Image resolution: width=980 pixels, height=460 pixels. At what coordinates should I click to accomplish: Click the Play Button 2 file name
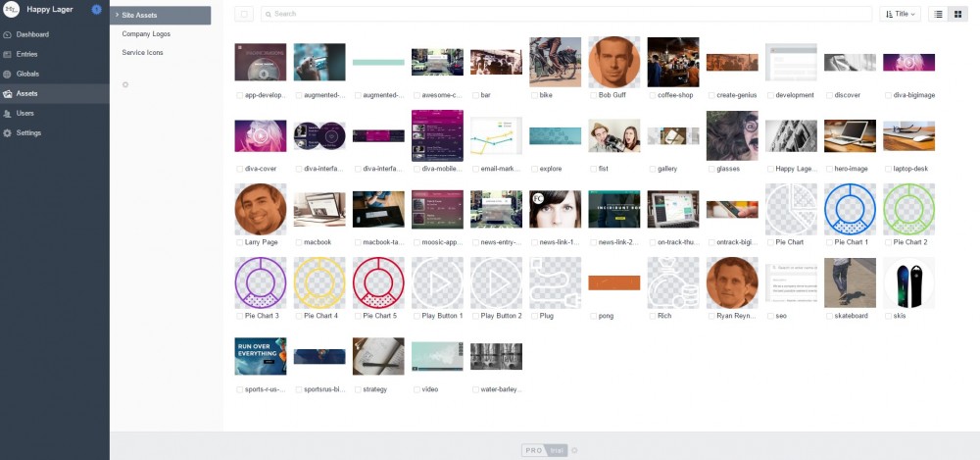pyautogui.click(x=501, y=316)
